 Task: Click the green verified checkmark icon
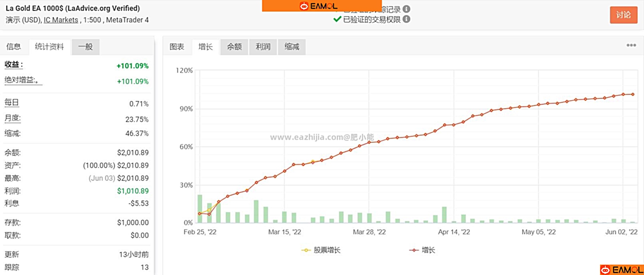pyautogui.click(x=337, y=19)
